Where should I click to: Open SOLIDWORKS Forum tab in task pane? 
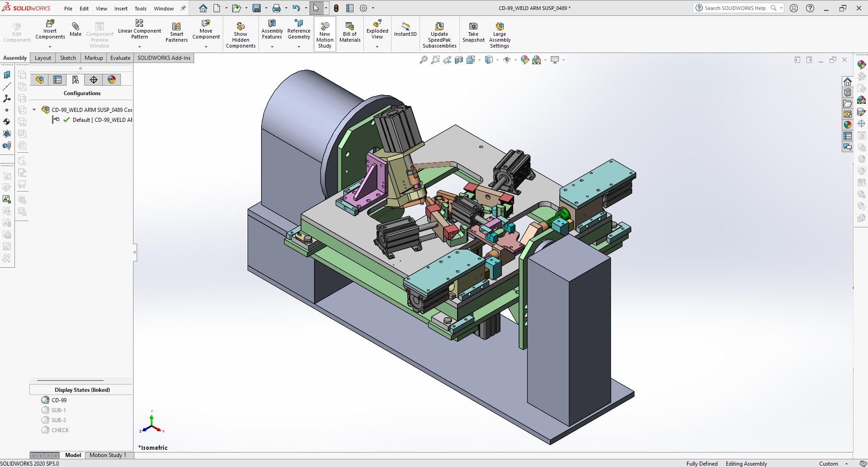pyautogui.click(x=848, y=147)
